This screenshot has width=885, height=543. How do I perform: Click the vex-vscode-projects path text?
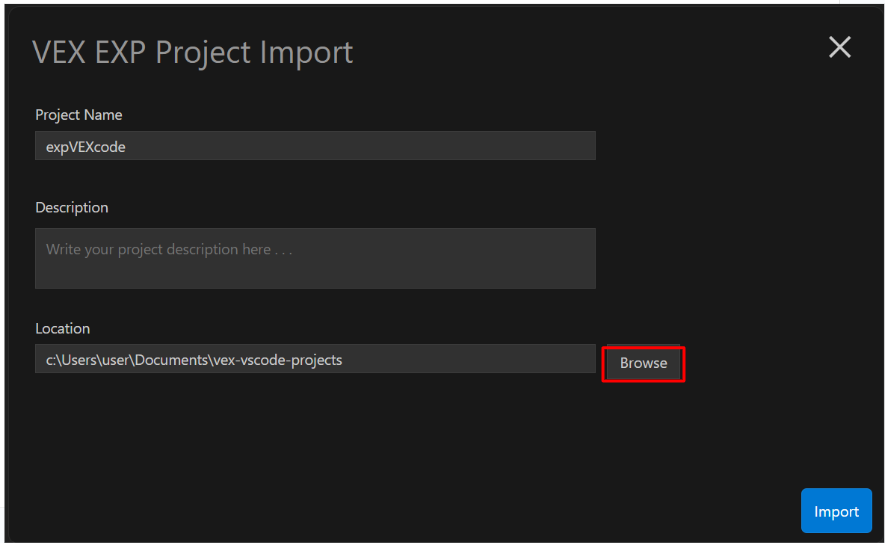pos(277,359)
